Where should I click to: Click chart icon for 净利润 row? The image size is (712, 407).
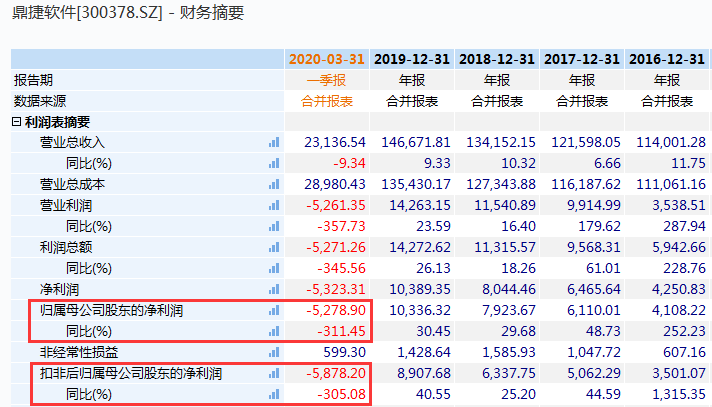(x=273, y=289)
